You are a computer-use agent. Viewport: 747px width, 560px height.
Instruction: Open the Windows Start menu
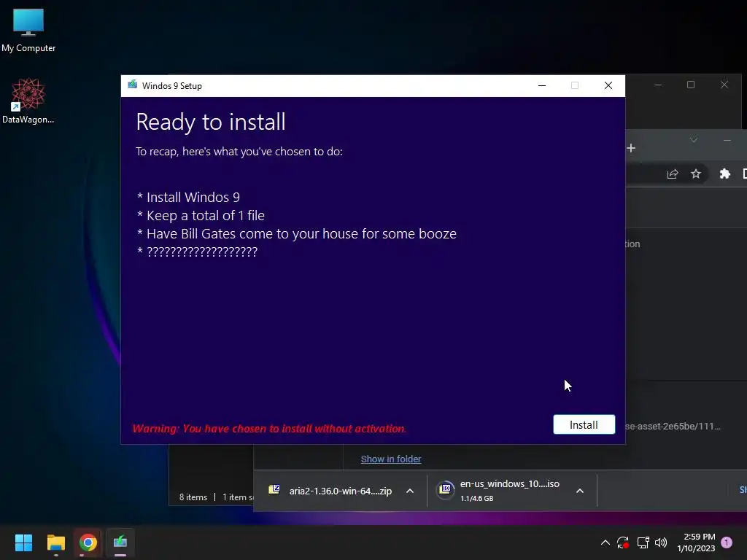coord(23,542)
